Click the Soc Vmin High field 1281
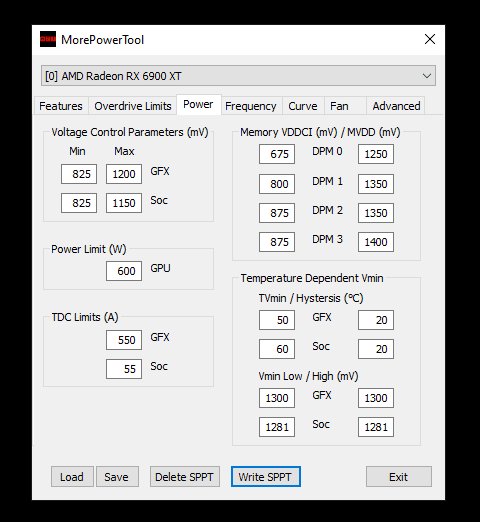 [x=376, y=427]
